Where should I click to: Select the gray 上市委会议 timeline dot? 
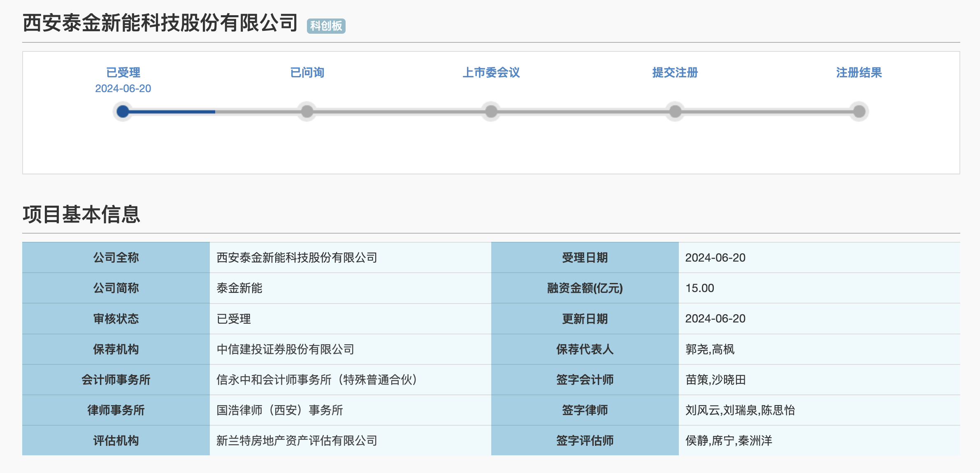[491, 111]
